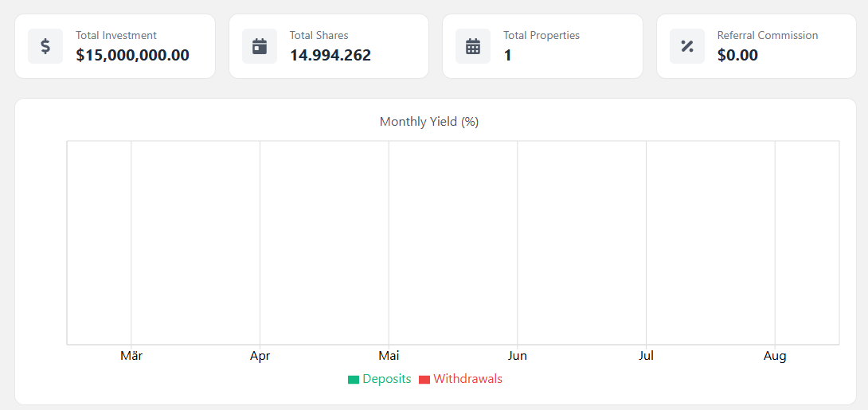Click the Referral Commission percent icon
Image resolution: width=868 pixels, height=410 pixels.
click(x=687, y=46)
